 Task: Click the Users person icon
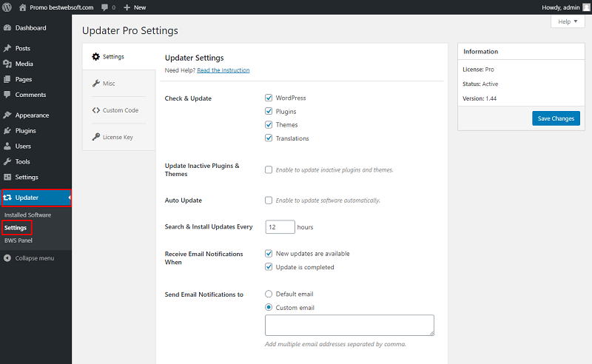(x=7, y=146)
